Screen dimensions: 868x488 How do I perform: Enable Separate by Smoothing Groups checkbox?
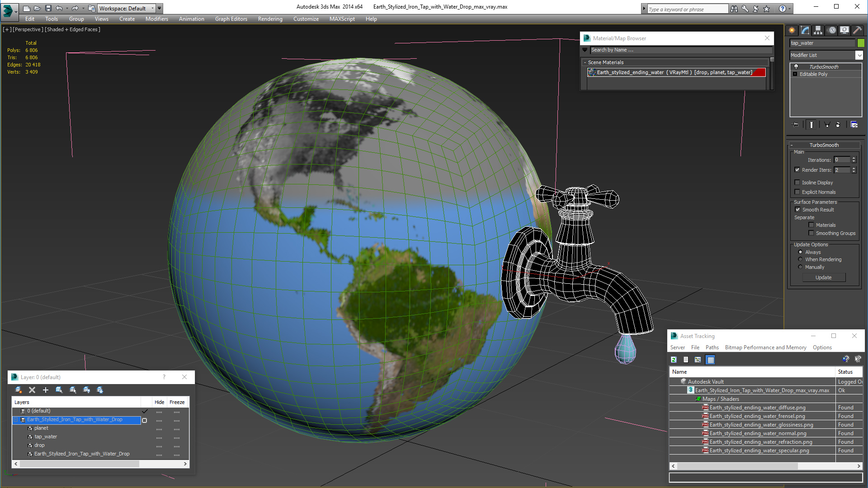coord(811,233)
